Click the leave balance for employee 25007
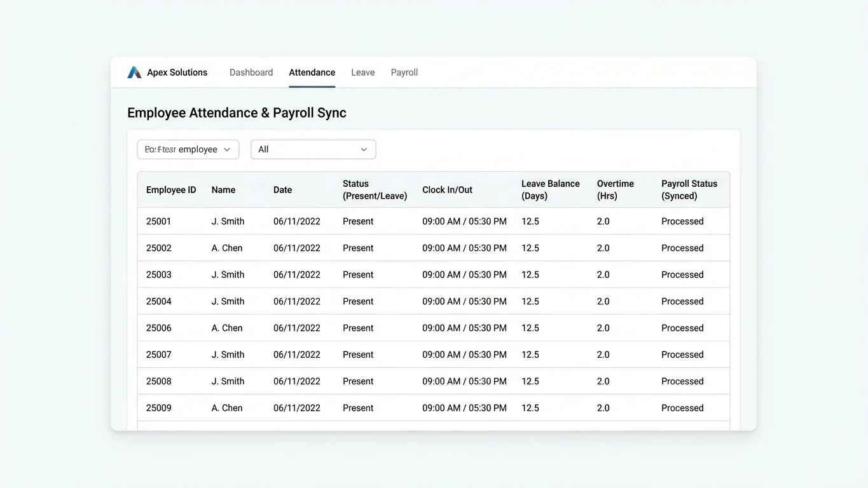Viewport: 868px width, 488px height. 530,355
